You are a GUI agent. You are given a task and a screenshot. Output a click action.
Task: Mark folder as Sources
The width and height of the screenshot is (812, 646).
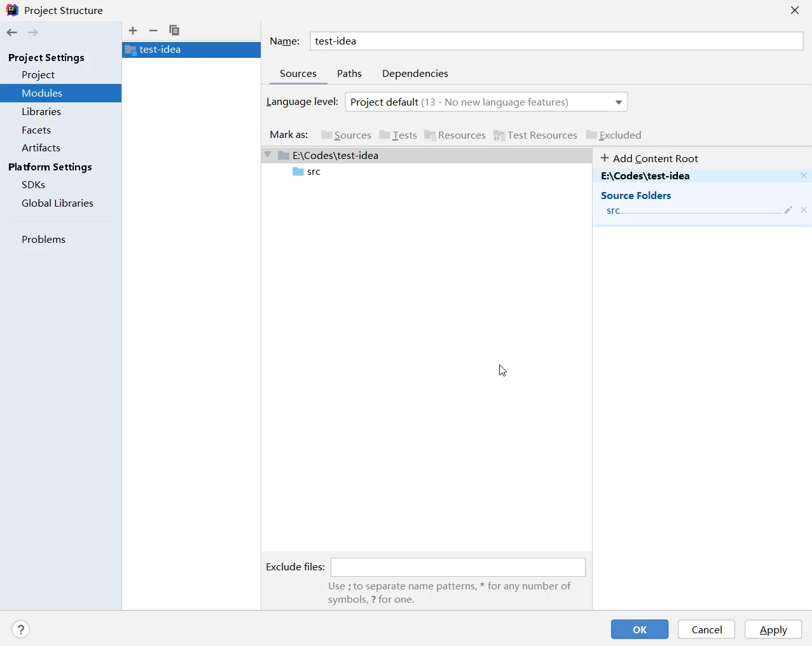point(346,135)
